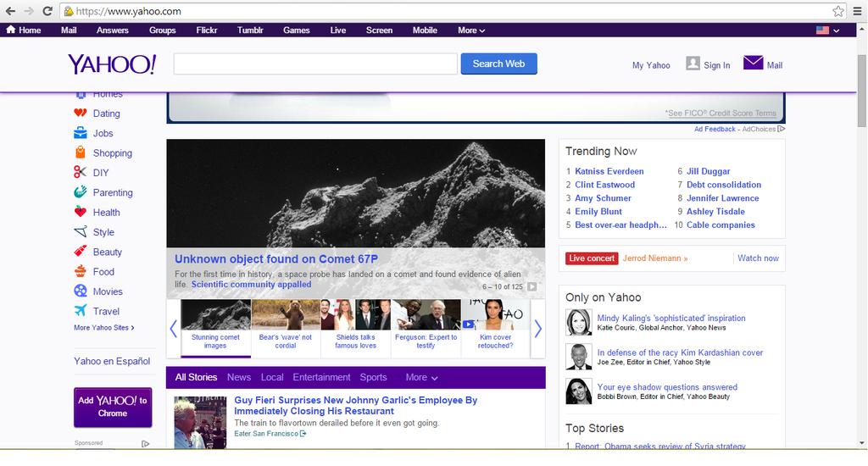868x466 pixels.
Task: Open the Chrome hamburger menu
Action: (858, 11)
